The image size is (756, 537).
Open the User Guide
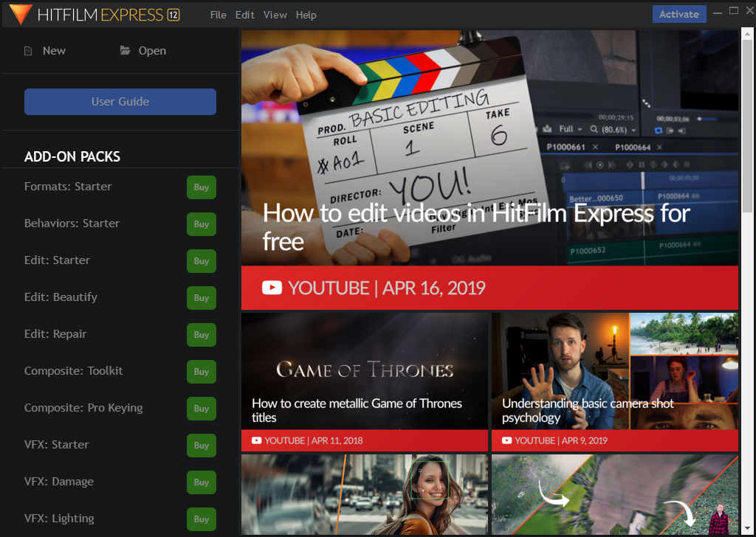pyautogui.click(x=120, y=102)
